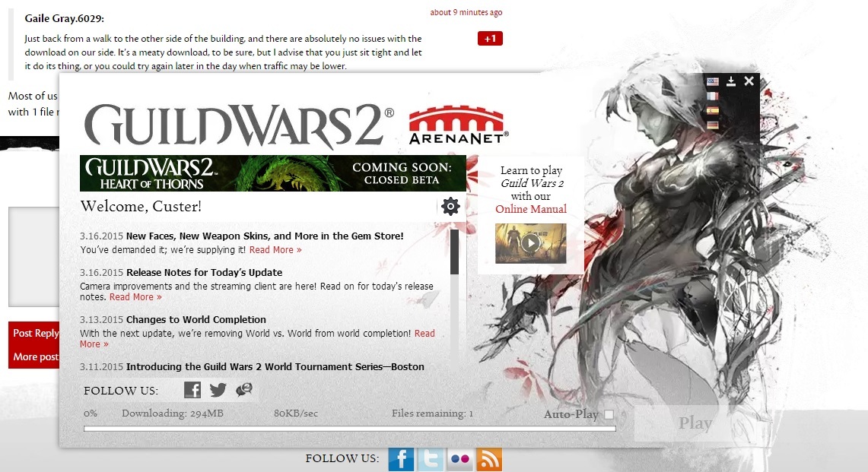
Task: Click Post Reply on the forum page
Action: coord(34,333)
